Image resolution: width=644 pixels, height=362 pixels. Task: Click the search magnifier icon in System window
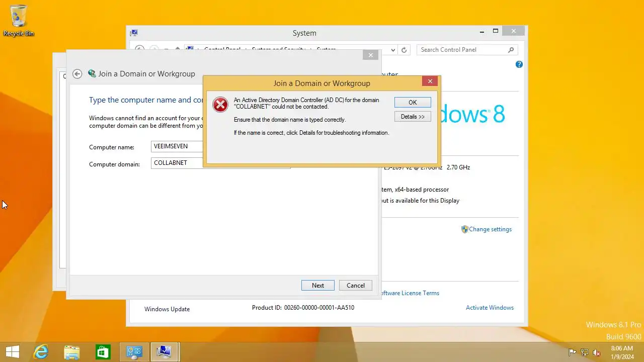pos(511,50)
